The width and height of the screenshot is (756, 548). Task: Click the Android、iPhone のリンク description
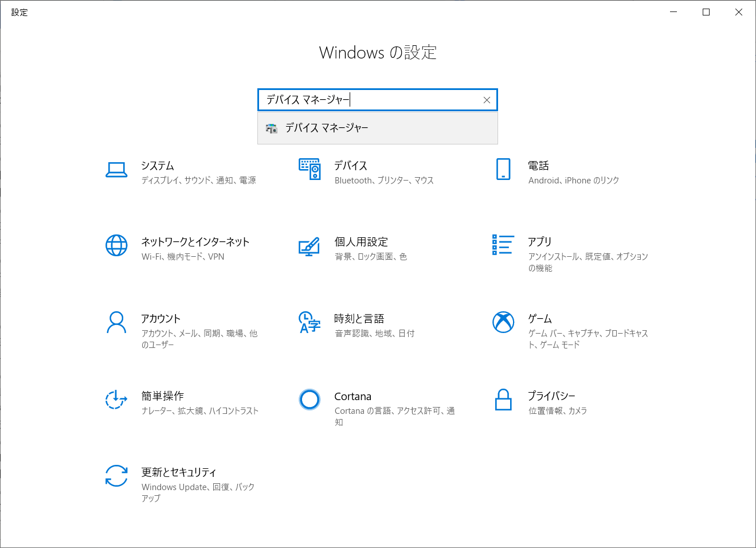click(574, 181)
